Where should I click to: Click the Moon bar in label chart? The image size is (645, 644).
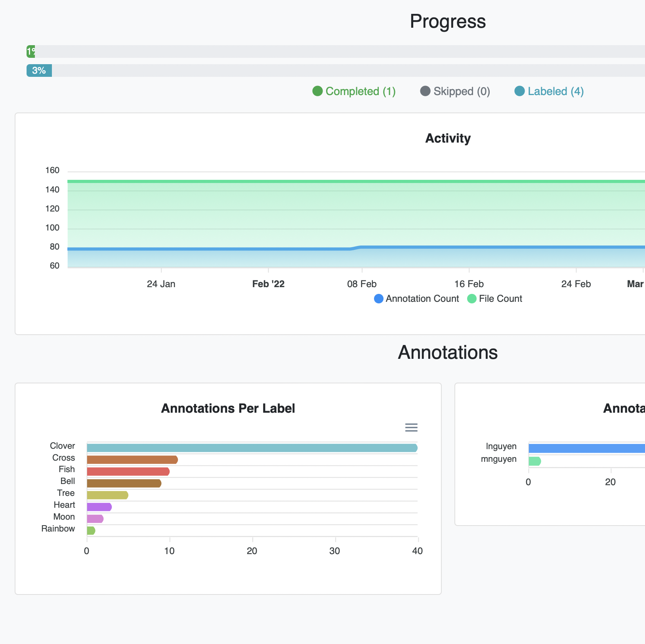pyautogui.click(x=95, y=519)
